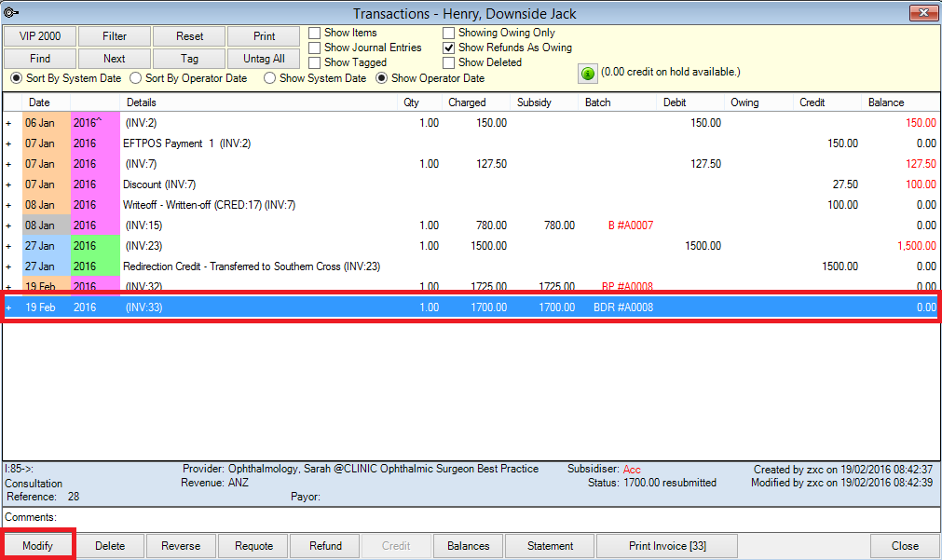Click the Modify button
The image size is (942, 560).
coord(38,546)
